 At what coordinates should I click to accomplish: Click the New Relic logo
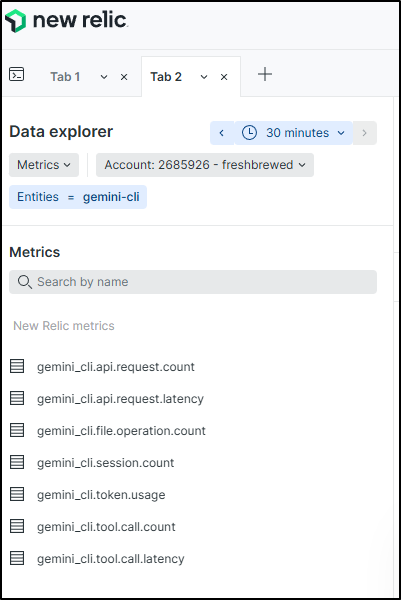tap(65, 20)
